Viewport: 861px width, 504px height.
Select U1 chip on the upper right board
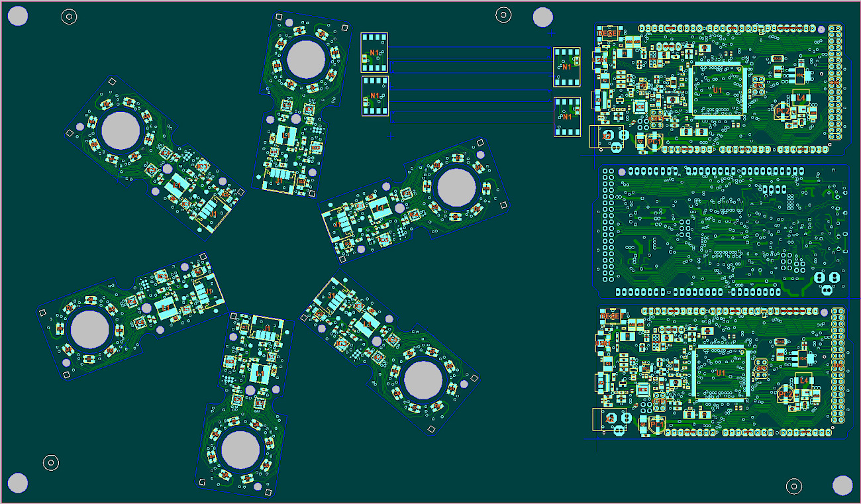717,90
